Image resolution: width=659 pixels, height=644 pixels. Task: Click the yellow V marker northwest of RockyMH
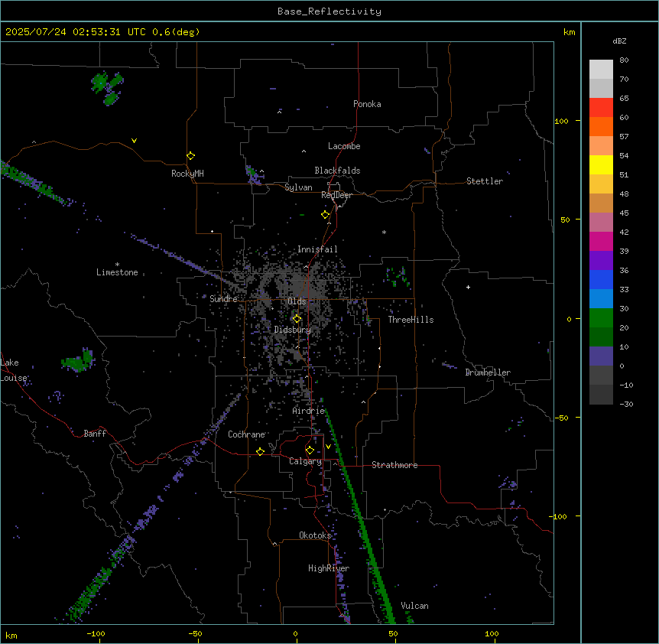pos(134,141)
